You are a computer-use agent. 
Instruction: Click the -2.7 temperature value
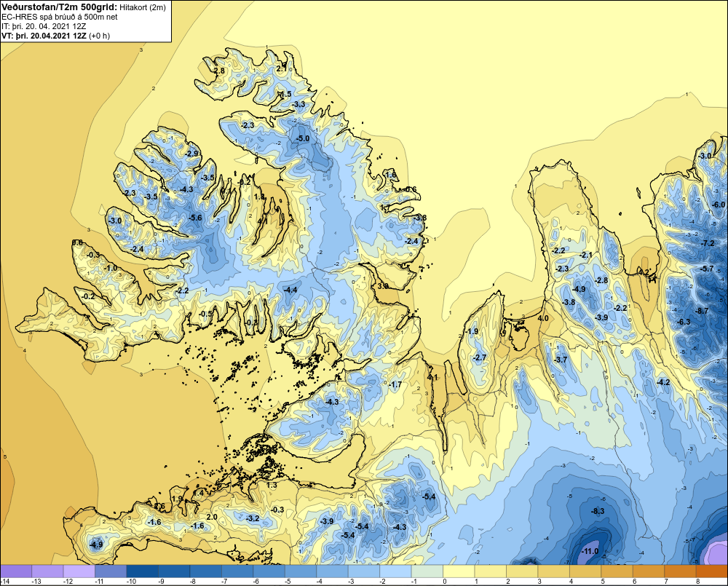pyautogui.click(x=479, y=357)
